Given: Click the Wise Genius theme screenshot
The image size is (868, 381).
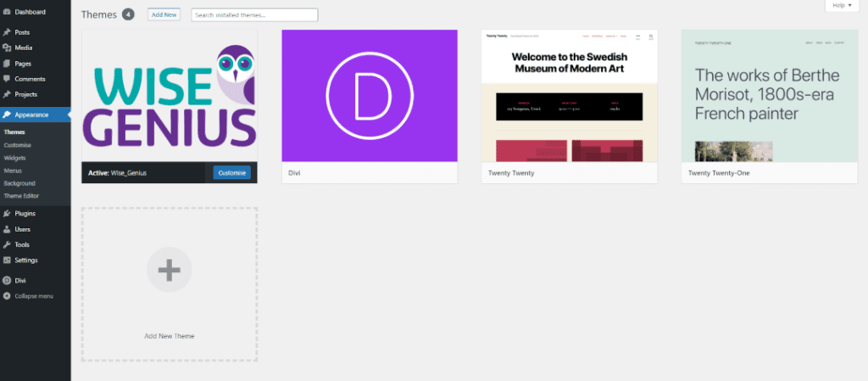Looking at the screenshot, I should [x=170, y=95].
